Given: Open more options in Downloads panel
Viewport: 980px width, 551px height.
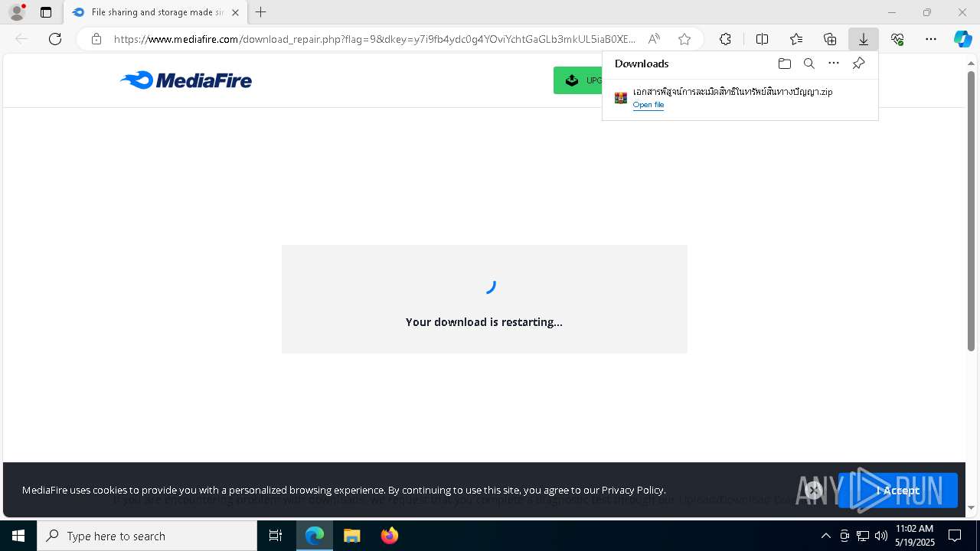Looking at the screenshot, I should click(834, 64).
